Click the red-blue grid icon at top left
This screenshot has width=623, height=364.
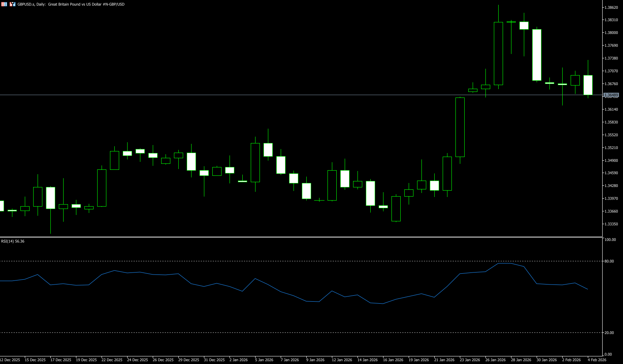point(4,4)
